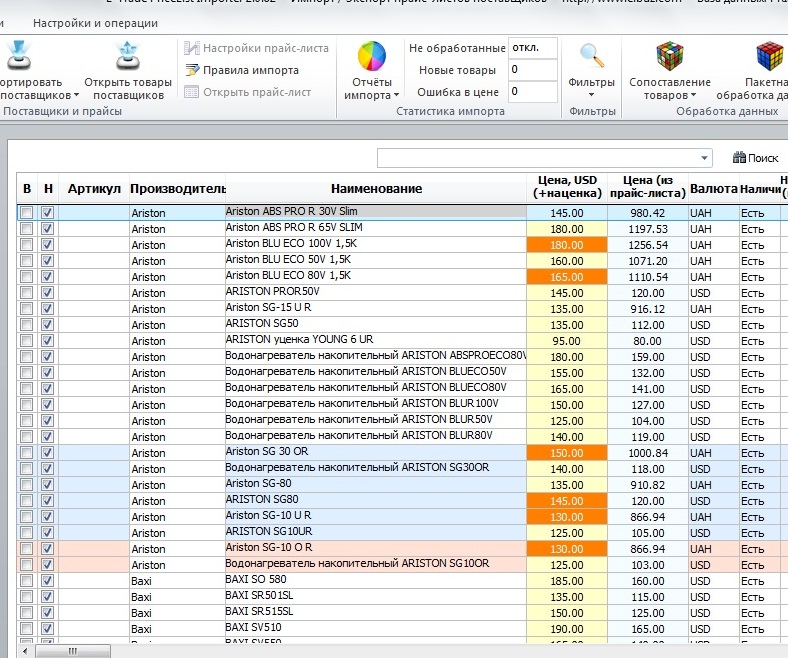
Task: Toggle В checkbox for BAXI SO 580 row
Action: (27, 581)
